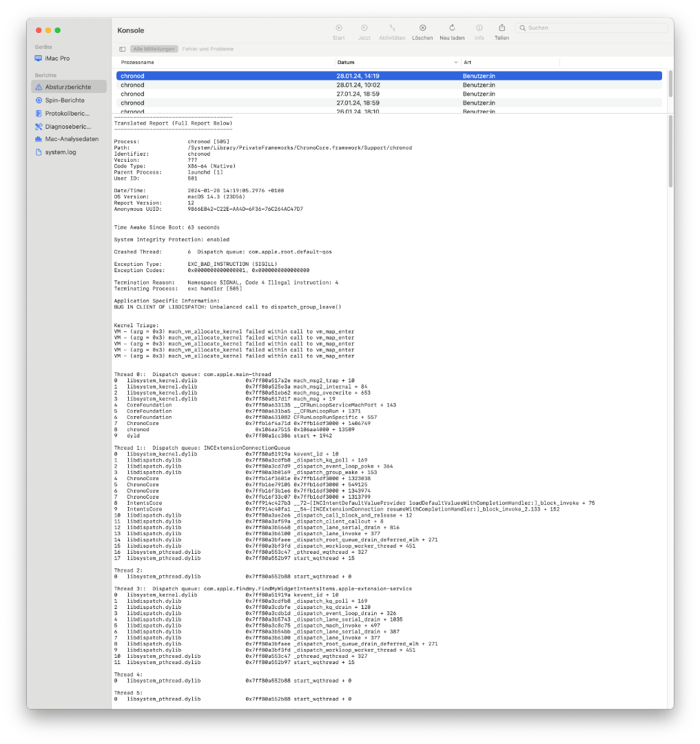
Task: Open the Info toolbar icon
Action: point(480,28)
